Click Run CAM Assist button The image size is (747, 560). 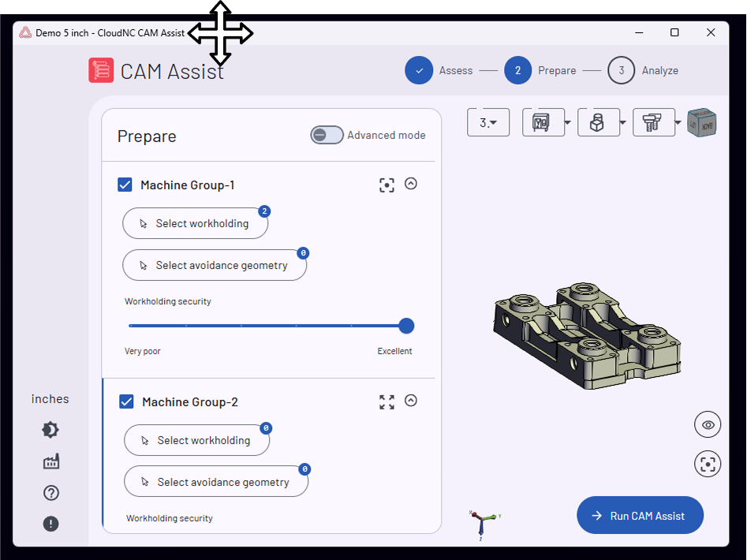[x=640, y=515]
